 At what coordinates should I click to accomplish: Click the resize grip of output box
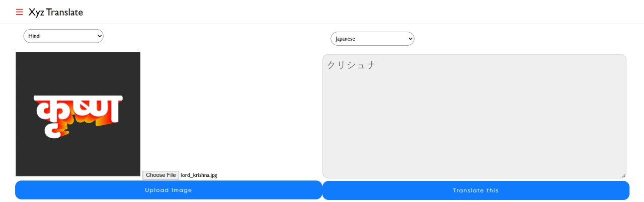click(623, 175)
